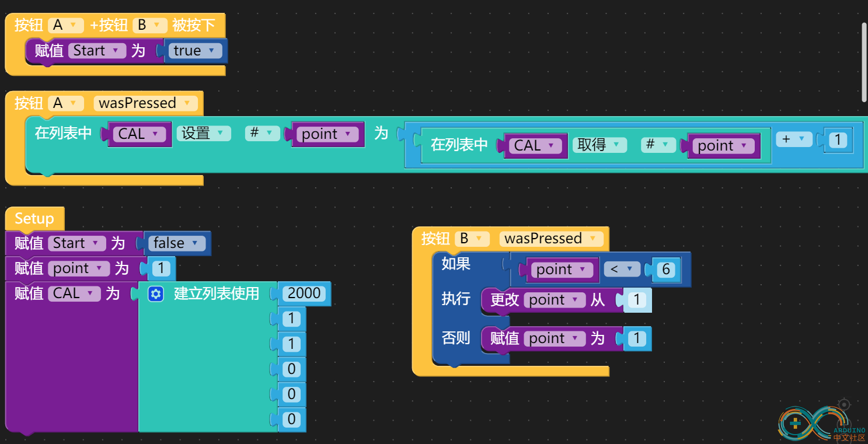Open CAL variable dropdown in Setup
868x444 pixels.
pyautogui.click(x=75, y=293)
